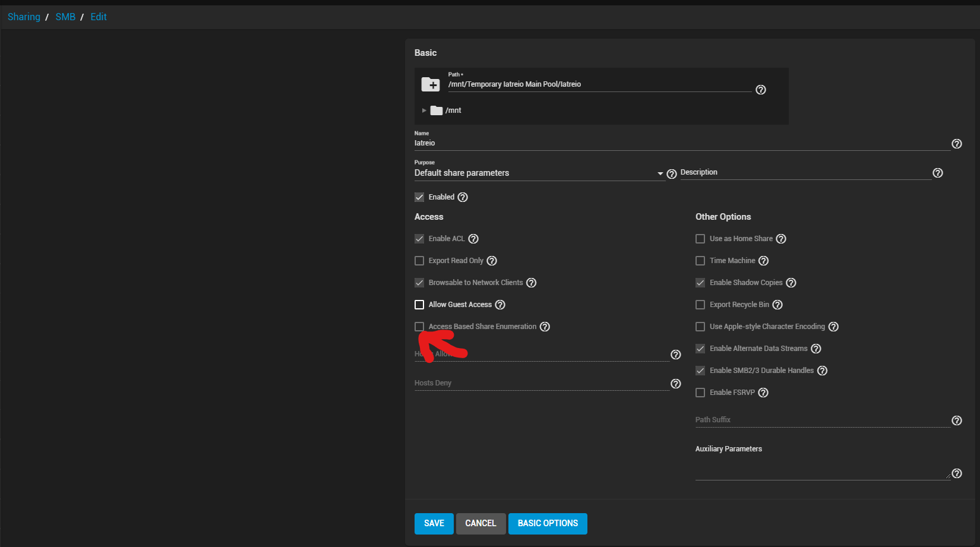This screenshot has height=547, width=980.
Task: Show help for the Description field
Action: point(938,173)
